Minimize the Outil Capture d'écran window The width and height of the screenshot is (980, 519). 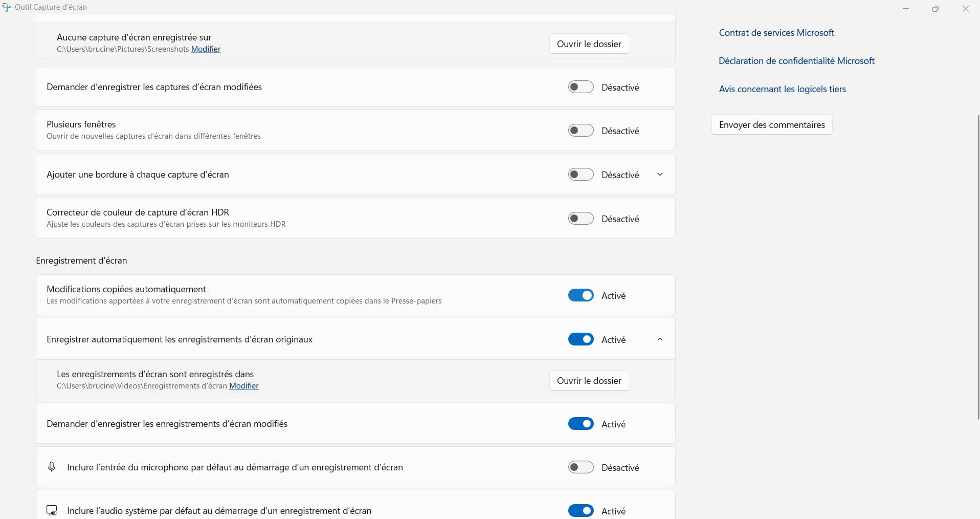click(x=905, y=9)
